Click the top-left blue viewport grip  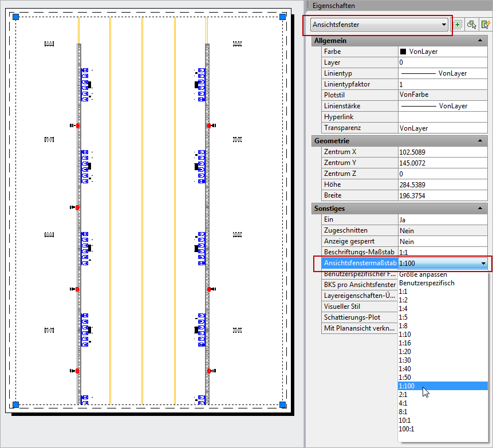(16, 17)
